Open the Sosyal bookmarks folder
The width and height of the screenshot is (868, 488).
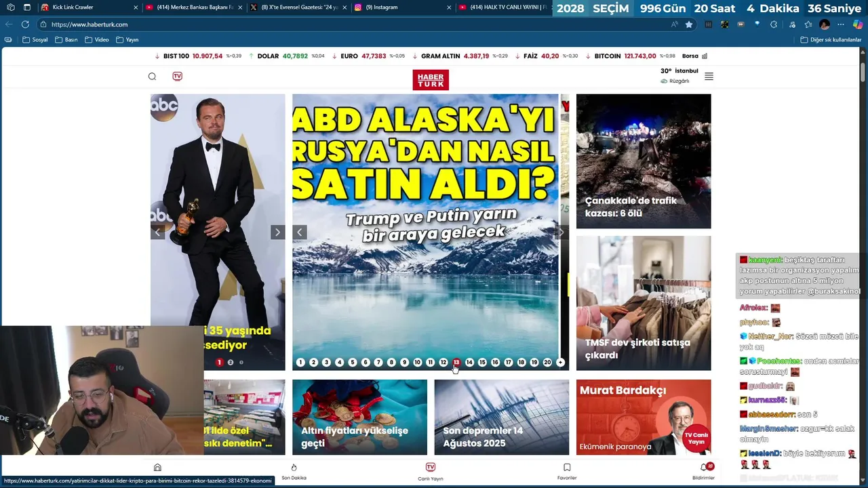point(35,39)
